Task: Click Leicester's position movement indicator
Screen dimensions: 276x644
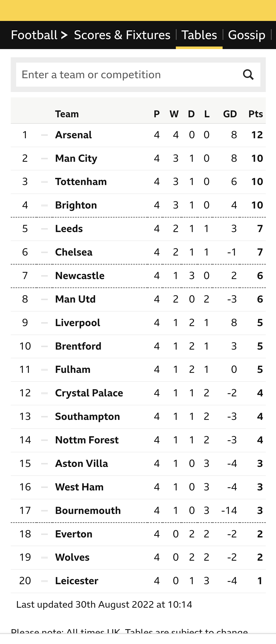Action: (x=44, y=581)
